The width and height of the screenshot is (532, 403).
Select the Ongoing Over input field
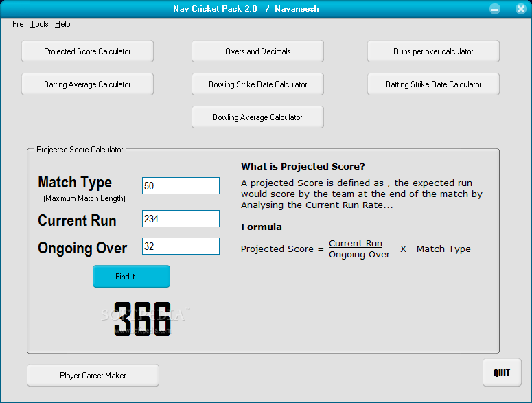181,246
